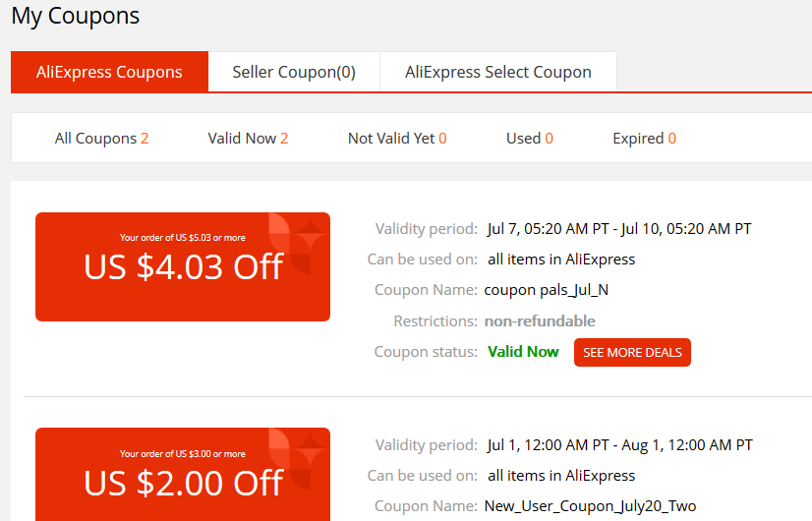Screen dimensions: 812x521
Task: Click the green Valid Now status text
Action: [523, 352]
